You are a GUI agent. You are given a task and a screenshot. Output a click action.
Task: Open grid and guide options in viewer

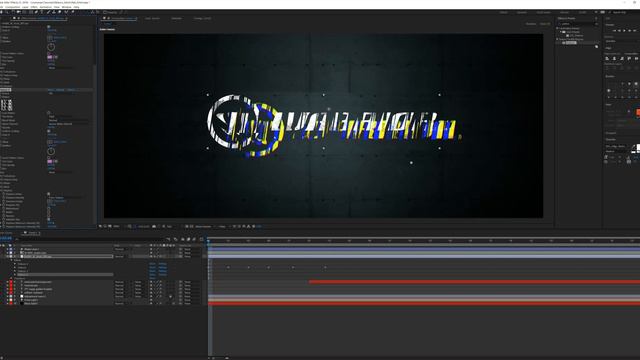click(x=130, y=226)
